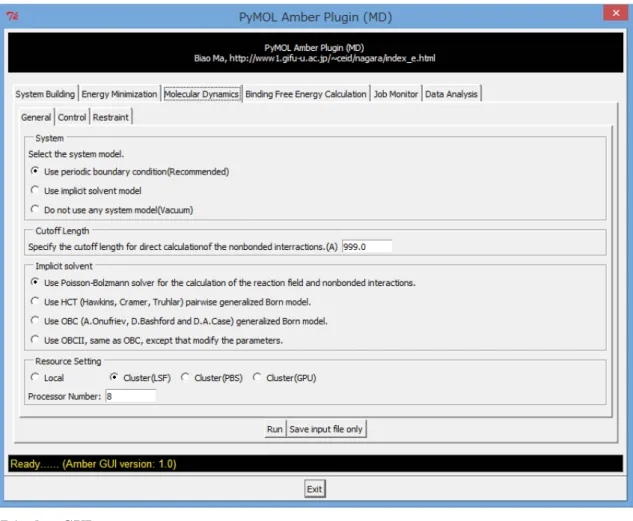633x521 pixels.
Task: Click the plugin homepage URL text
Action: click(x=332, y=58)
